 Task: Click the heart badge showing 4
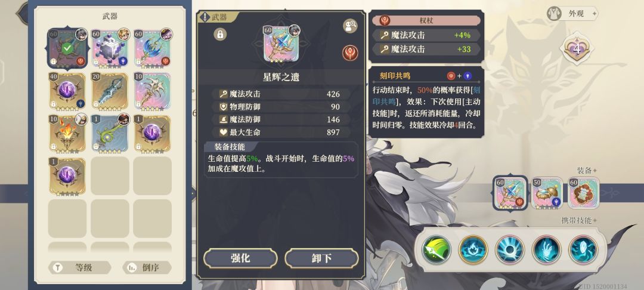577,50
